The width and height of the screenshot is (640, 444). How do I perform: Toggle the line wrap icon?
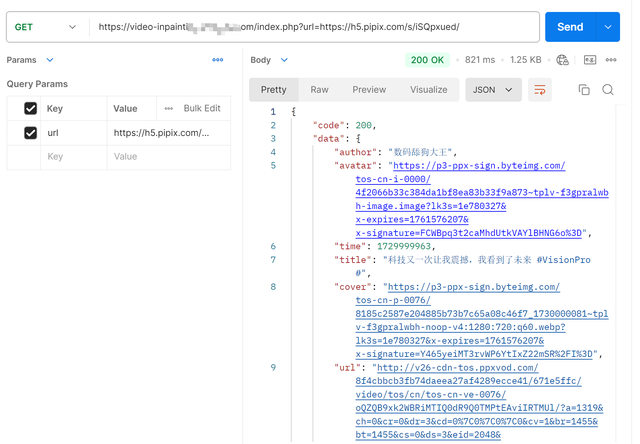[x=540, y=90]
